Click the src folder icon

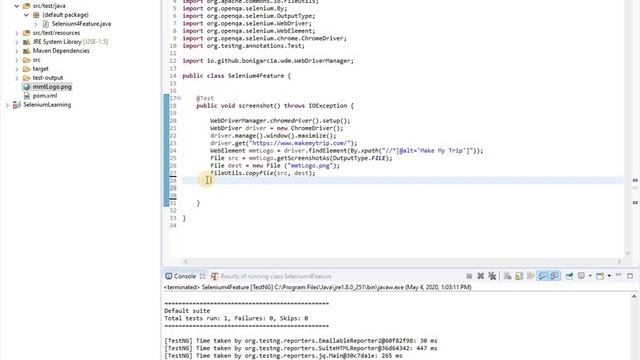click(x=27, y=60)
